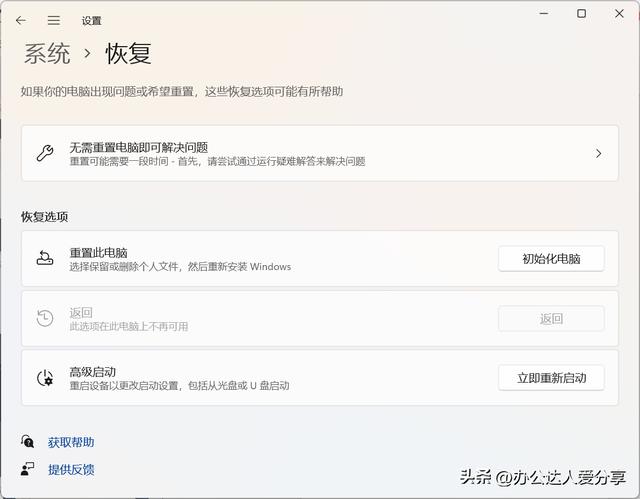Screen dimensions: 640x499
Task: Select the 无需重置电脑即可解决问题 heading
Action: (x=139, y=147)
